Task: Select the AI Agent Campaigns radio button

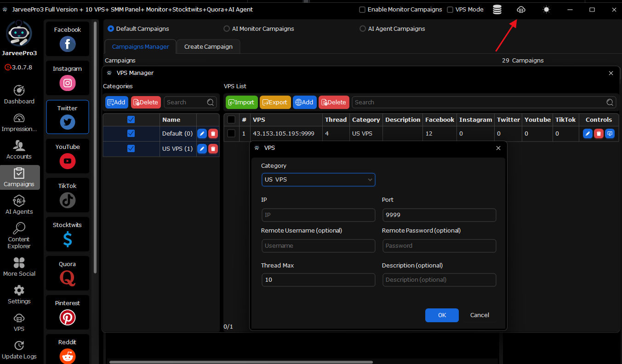Action: [363, 28]
